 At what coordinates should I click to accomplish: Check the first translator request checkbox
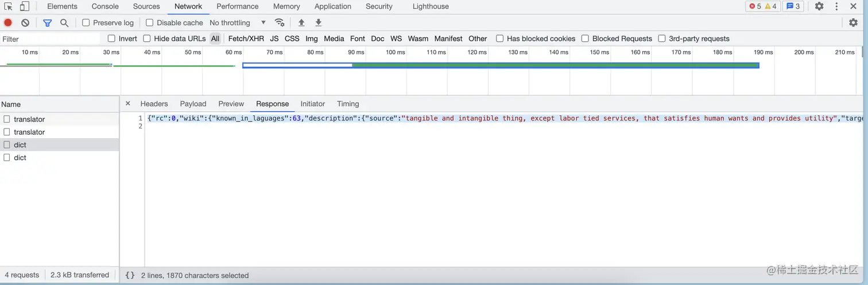pos(7,119)
